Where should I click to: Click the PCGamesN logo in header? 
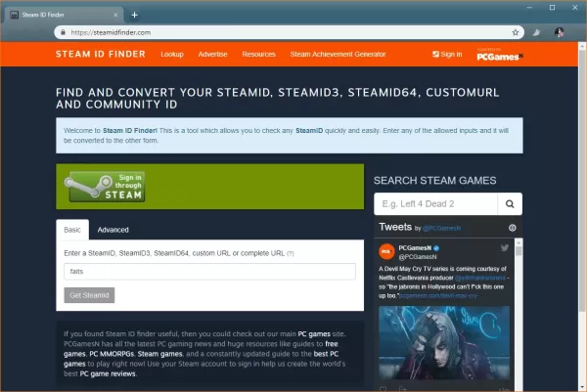point(500,55)
